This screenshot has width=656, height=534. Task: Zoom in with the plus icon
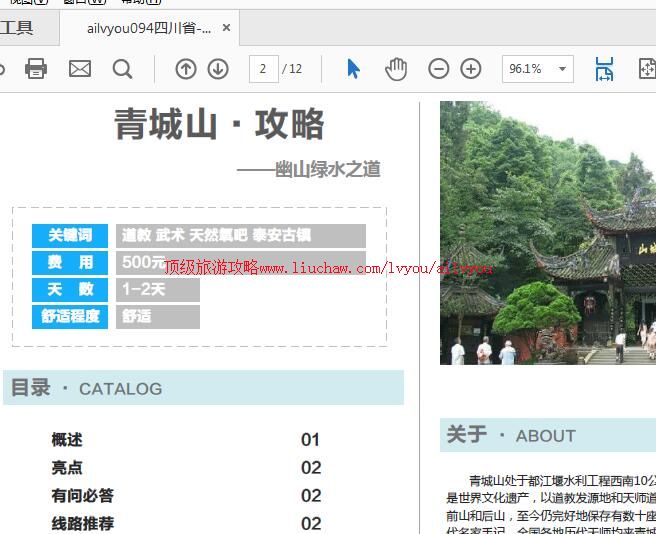pos(471,68)
